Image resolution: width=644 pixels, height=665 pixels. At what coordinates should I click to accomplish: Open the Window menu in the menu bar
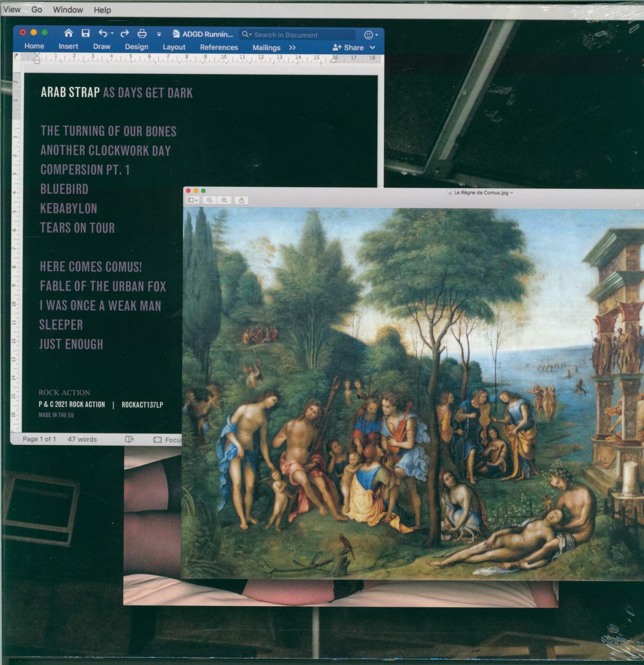[x=68, y=10]
